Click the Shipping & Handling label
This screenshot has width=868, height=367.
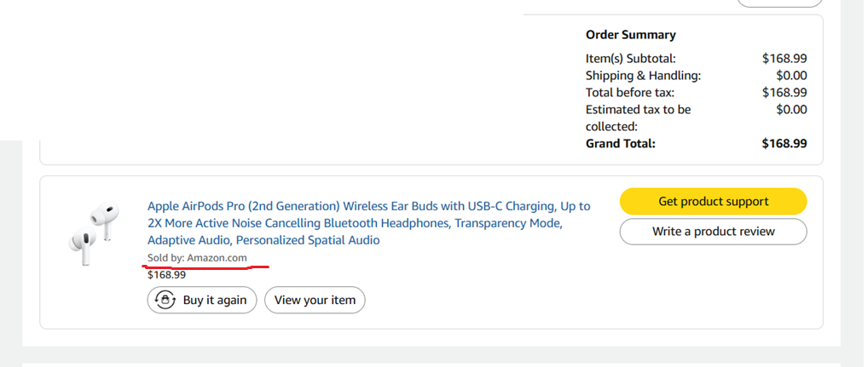coord(643,75)
